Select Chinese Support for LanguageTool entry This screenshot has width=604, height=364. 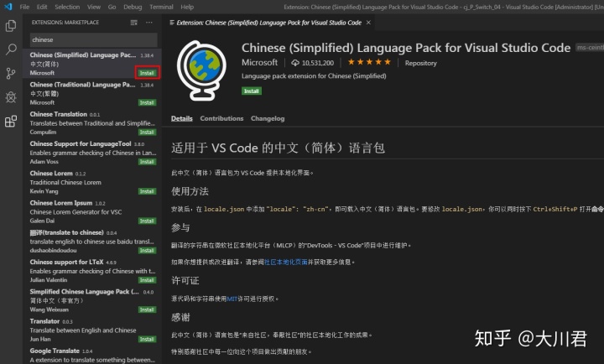point(92,153)
